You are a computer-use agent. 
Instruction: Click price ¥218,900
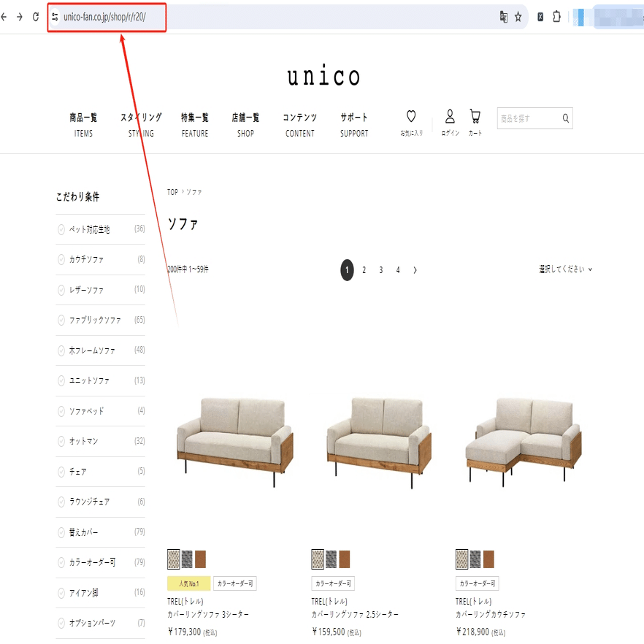(x=472, y=632)
